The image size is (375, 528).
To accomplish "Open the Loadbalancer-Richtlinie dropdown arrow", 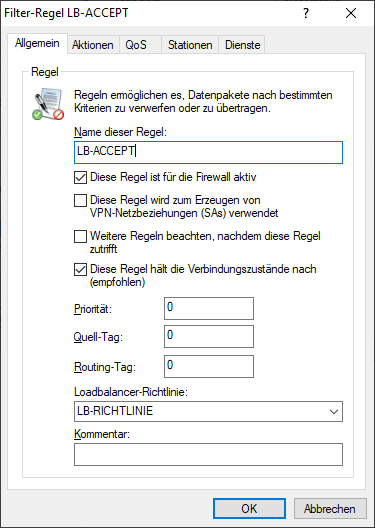I will click(334, 411).
